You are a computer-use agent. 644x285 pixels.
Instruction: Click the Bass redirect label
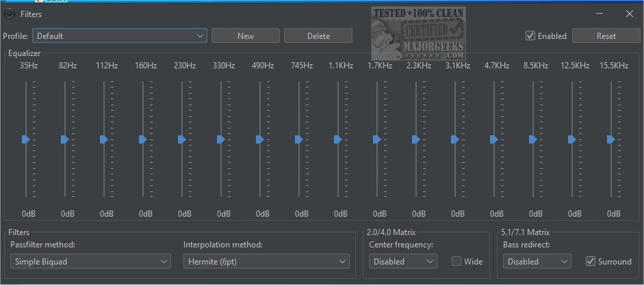(x=526, y=245)
